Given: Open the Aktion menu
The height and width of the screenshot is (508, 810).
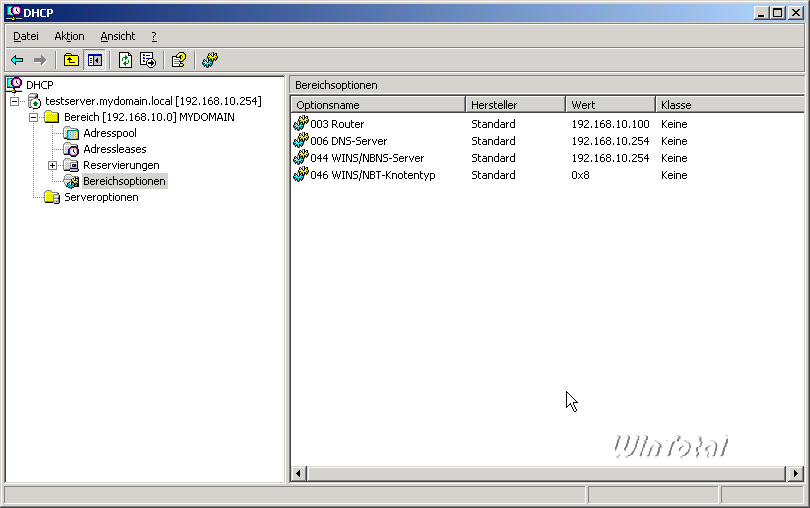Looking at the screenshot, I should [x=69, y=36].
